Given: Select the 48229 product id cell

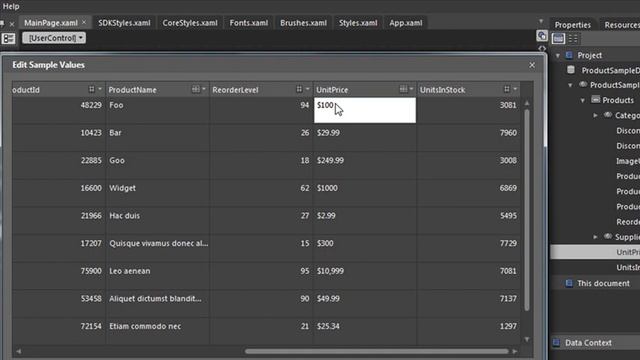Looking at the screenshot, I should coord(58,110).
